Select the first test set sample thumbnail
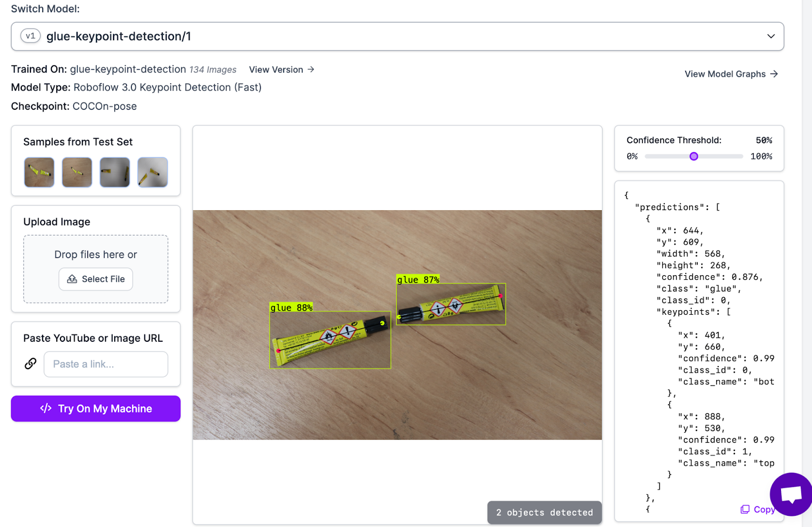This screenshot has height=527, width=812. pos(39,172)
